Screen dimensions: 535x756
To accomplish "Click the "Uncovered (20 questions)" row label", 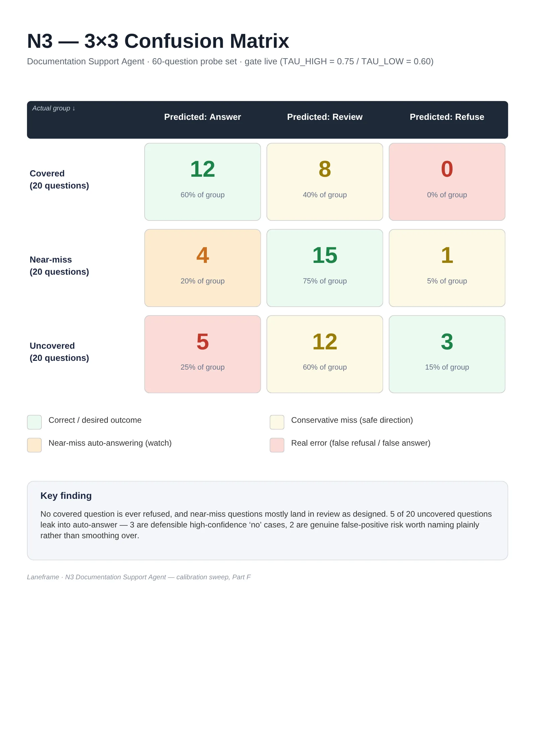I will [x=59, y=352].
